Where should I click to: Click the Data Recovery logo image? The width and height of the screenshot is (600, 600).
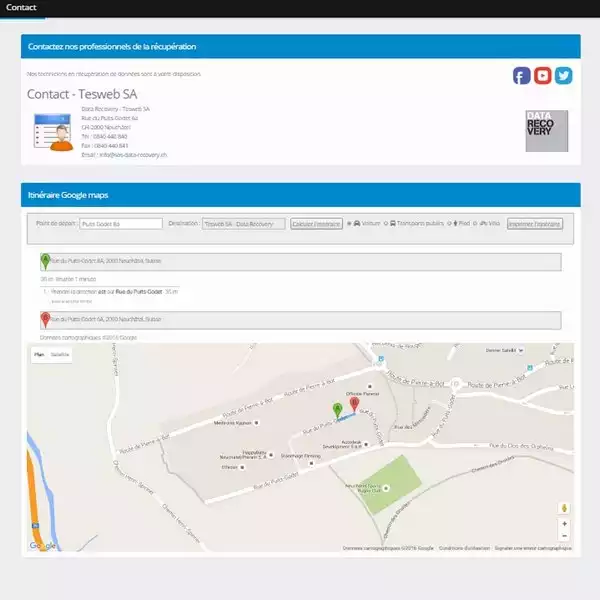pyautogui.click(x=547, y=131)
